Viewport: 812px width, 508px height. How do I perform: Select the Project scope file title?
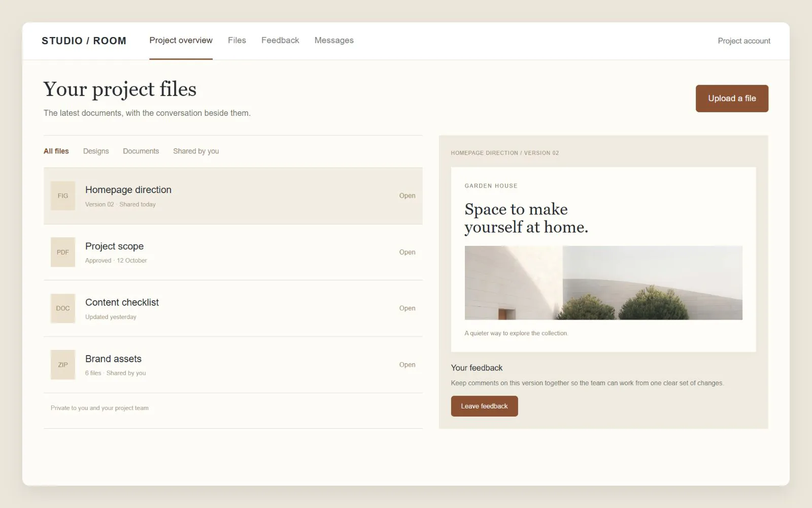point(115,246)
